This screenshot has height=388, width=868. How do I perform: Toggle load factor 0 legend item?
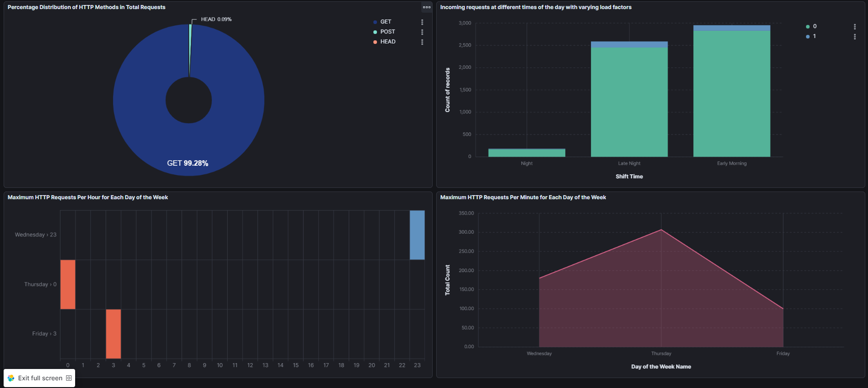coord(815,26)
